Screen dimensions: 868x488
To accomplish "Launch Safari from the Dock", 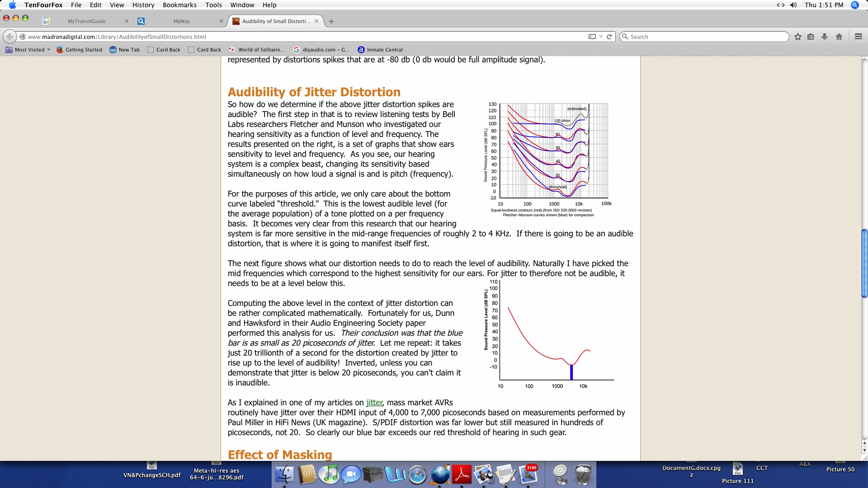I will pos(417,475).
